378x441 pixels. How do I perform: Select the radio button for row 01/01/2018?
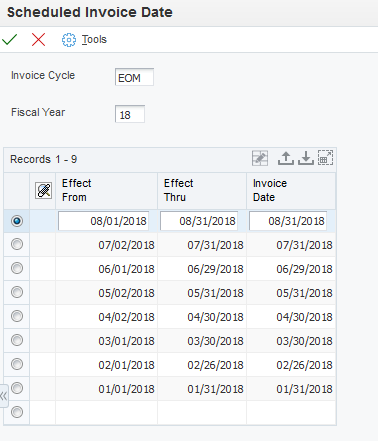[x=17, y=388]
